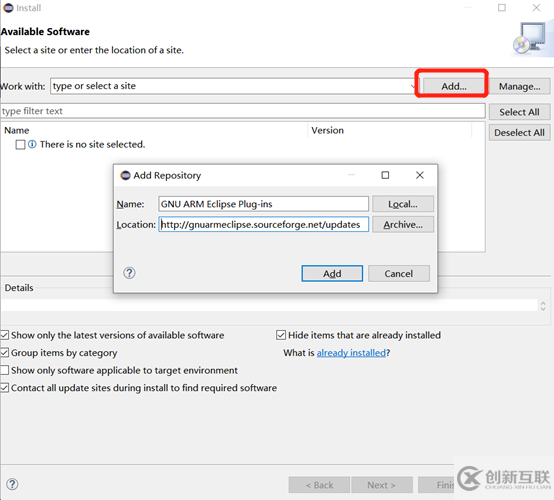The height and width of the screenshot is (500, 554).
Task: Enable 'Show only software applicable to target environment'
Action: click(x=5, y=370)
